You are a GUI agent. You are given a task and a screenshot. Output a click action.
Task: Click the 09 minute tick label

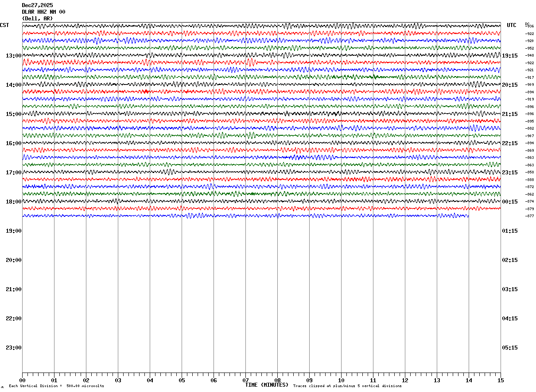309,380
